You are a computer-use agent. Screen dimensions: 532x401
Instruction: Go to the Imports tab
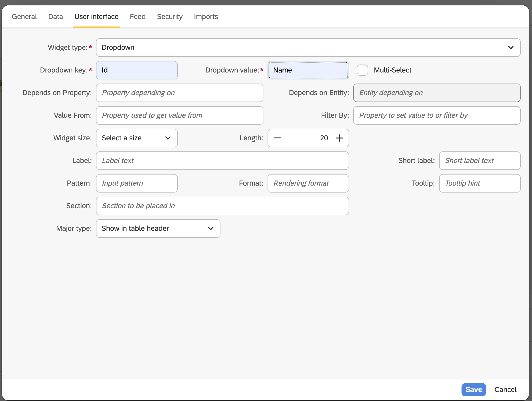pos(206,17)
